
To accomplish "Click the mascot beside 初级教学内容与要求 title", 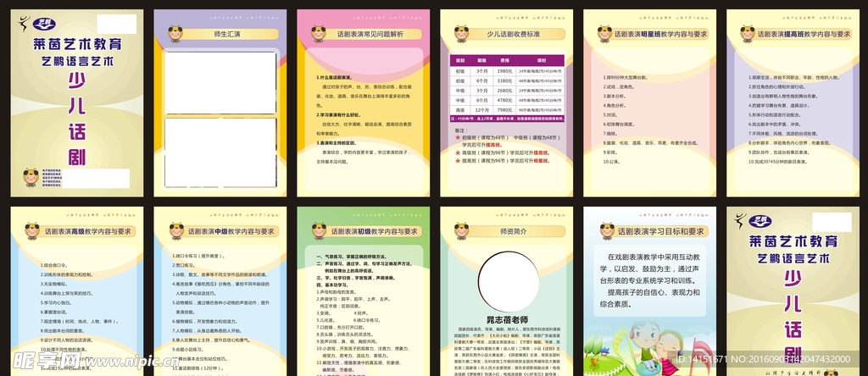I will point(319,231).
